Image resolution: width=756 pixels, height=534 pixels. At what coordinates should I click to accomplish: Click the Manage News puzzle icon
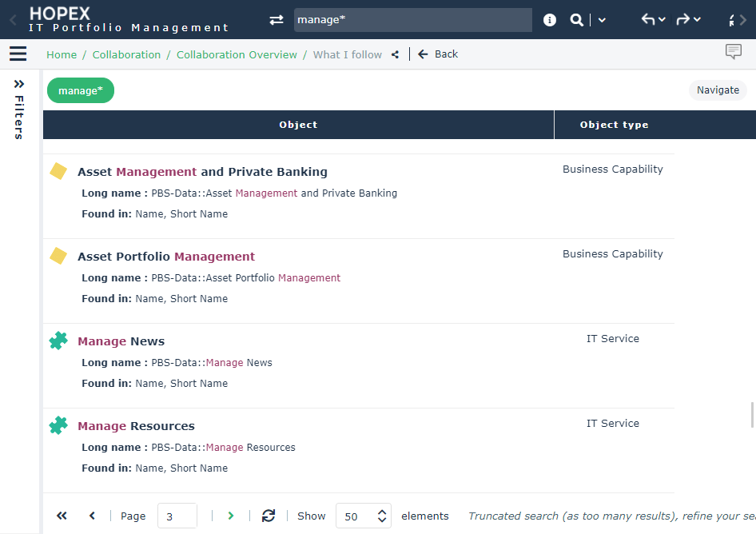pyautogui.click(x=58, y=341)
